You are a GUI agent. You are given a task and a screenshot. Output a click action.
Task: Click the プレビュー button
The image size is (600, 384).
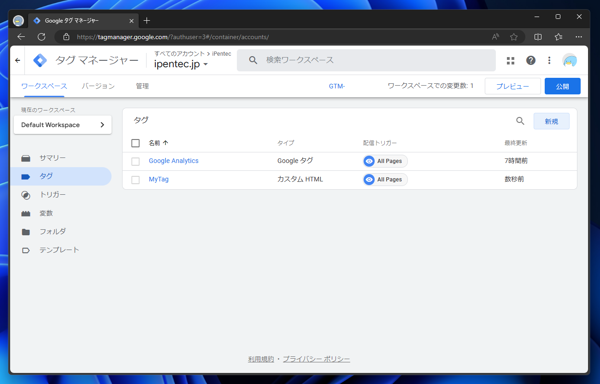click(x=512, y=86)
